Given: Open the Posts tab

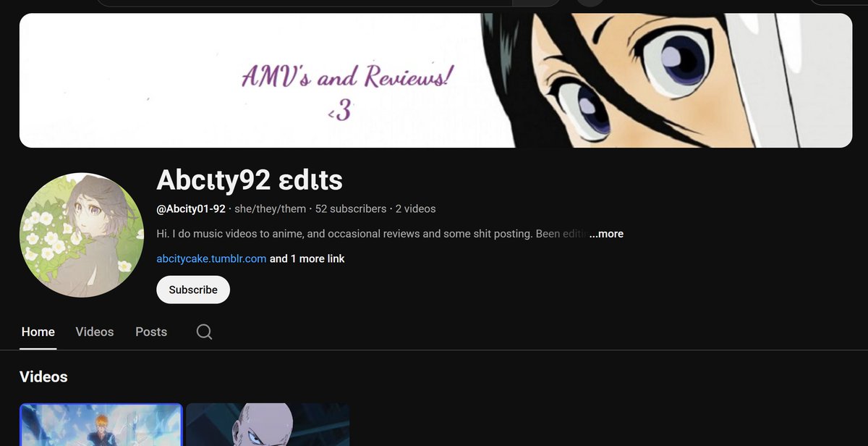Looking at the screenshot, I should coord(151,332).
